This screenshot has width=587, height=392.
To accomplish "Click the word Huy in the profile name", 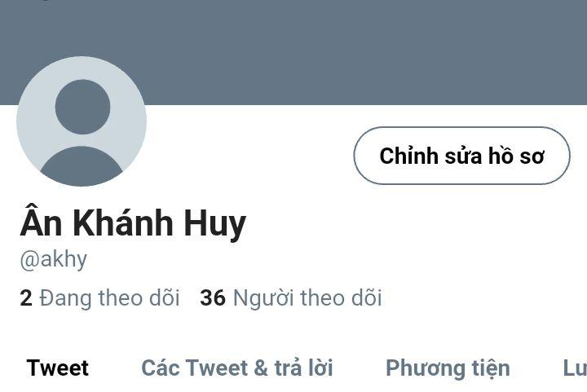I will [215, 223].
